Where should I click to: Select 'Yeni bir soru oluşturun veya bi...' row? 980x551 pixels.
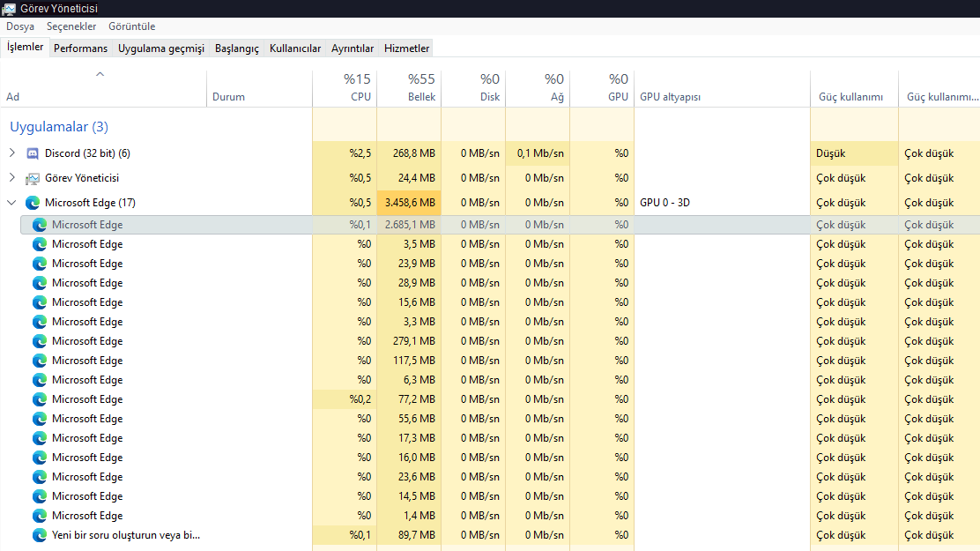pos(490,535)
